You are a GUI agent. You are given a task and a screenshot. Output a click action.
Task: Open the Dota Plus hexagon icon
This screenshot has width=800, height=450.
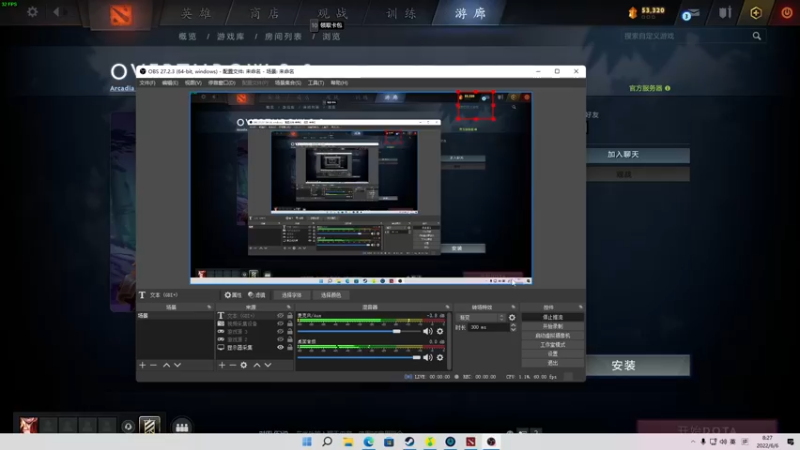coord(756,13)
